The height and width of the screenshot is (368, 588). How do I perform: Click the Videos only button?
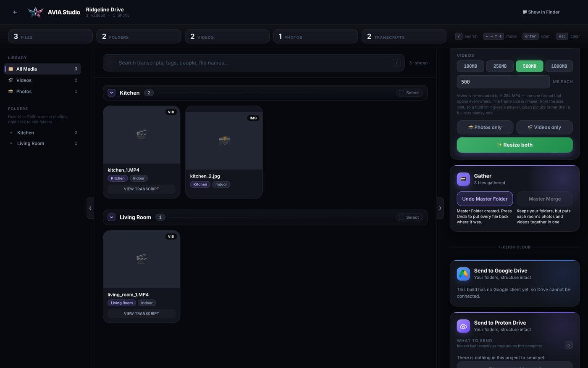(544, 127)
